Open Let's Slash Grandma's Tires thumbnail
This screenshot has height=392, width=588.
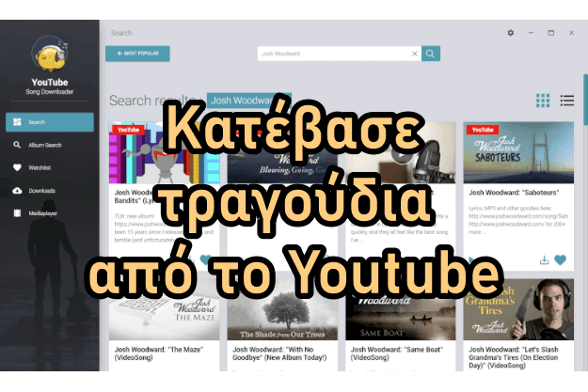[x=518, y=309]
